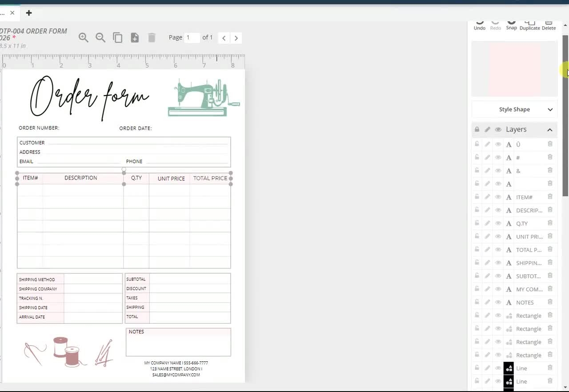Hide the ITEM# text layer
The width and height of the screenshot is (569, 392).
[x=498, y=197]
